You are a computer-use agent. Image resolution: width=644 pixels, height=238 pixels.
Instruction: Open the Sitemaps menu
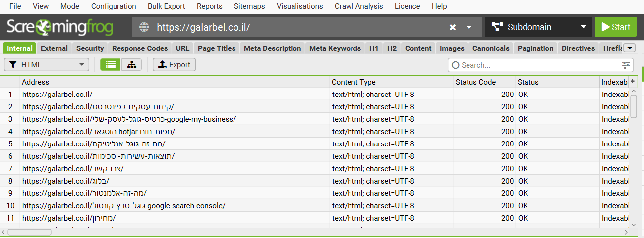(x=249, y=6)
